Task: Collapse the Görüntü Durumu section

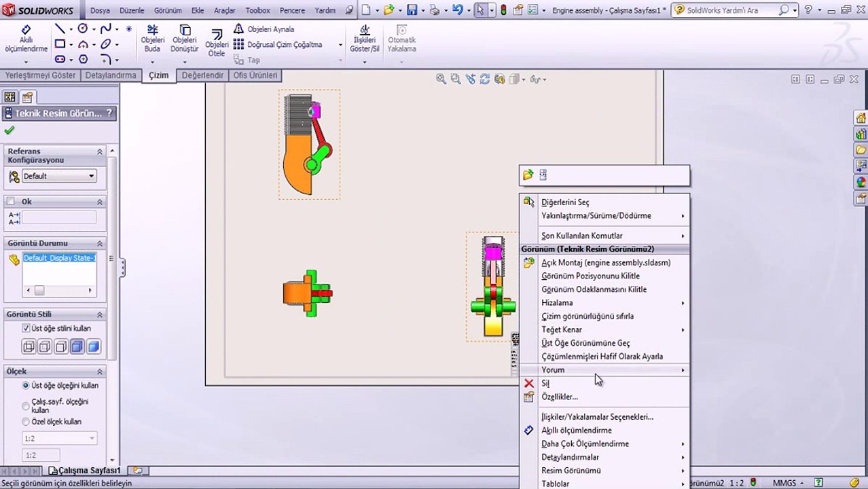Action: 99,243
